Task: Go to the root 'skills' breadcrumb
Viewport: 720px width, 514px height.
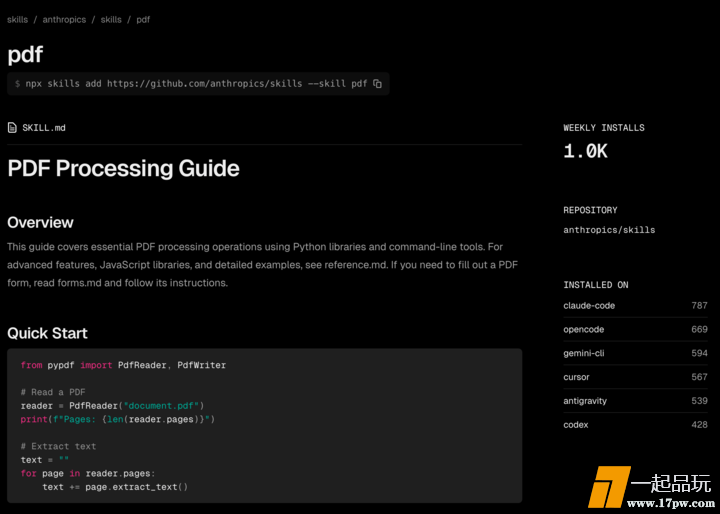Action: coord(17,19)
